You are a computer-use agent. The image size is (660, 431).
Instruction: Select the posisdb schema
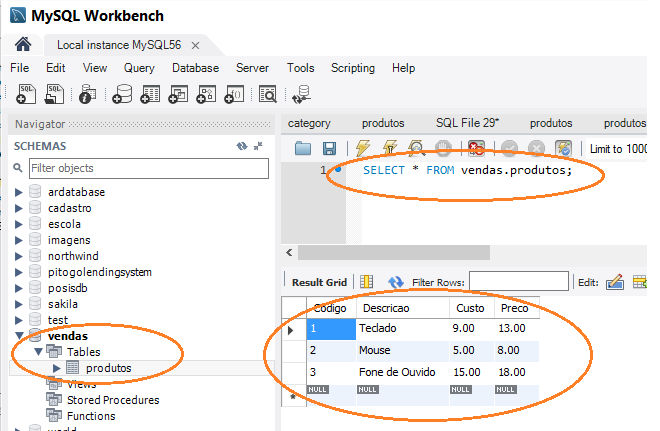pyautogui.click(x=67, y=288)
